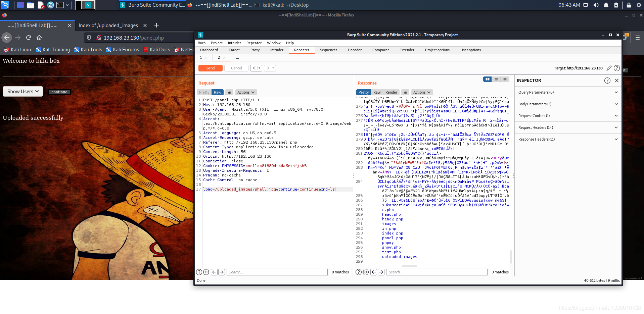Close Repeater tab 2

point(224,57)
